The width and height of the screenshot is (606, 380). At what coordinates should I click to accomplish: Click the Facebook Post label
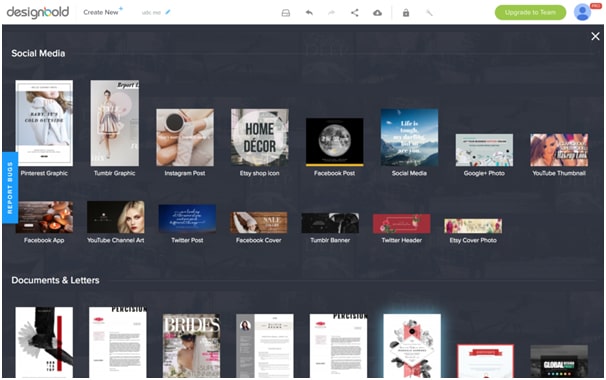(334, 173)
